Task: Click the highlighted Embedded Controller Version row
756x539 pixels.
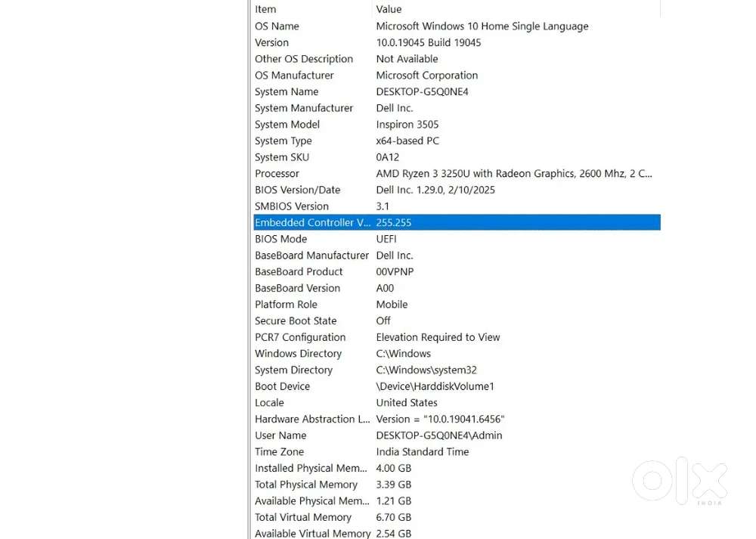Action: pos(457,223)
